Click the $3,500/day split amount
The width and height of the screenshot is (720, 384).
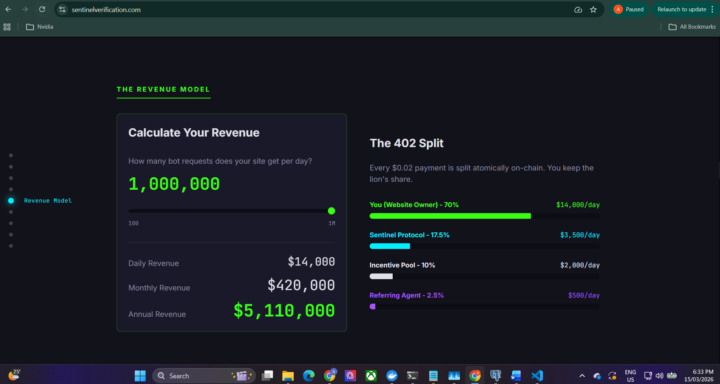click(x=580, y=235)
